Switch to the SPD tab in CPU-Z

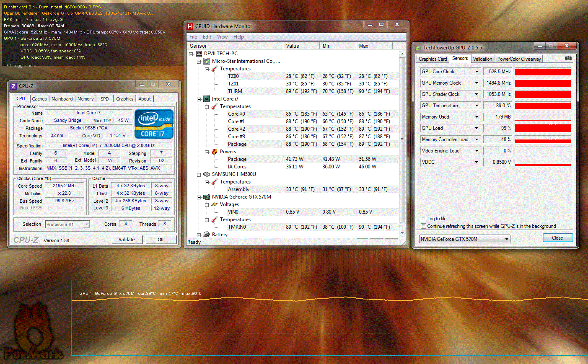pos(105,99)
